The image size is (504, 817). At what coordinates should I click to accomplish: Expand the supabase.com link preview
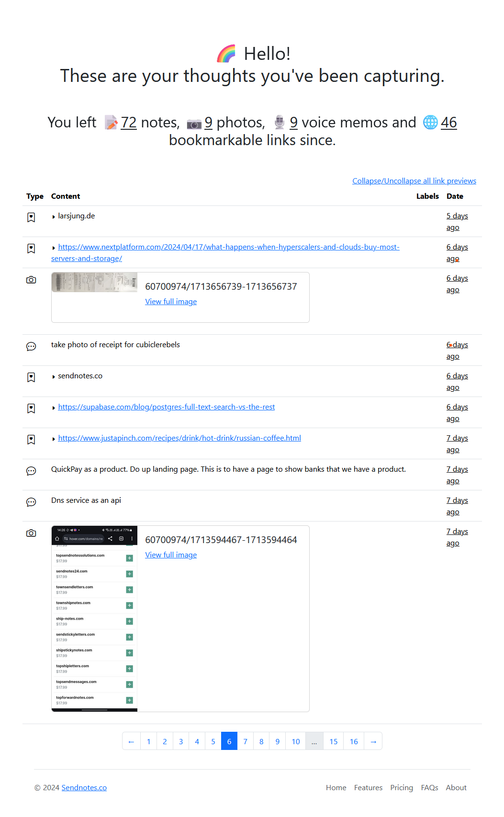coord(54,408)
